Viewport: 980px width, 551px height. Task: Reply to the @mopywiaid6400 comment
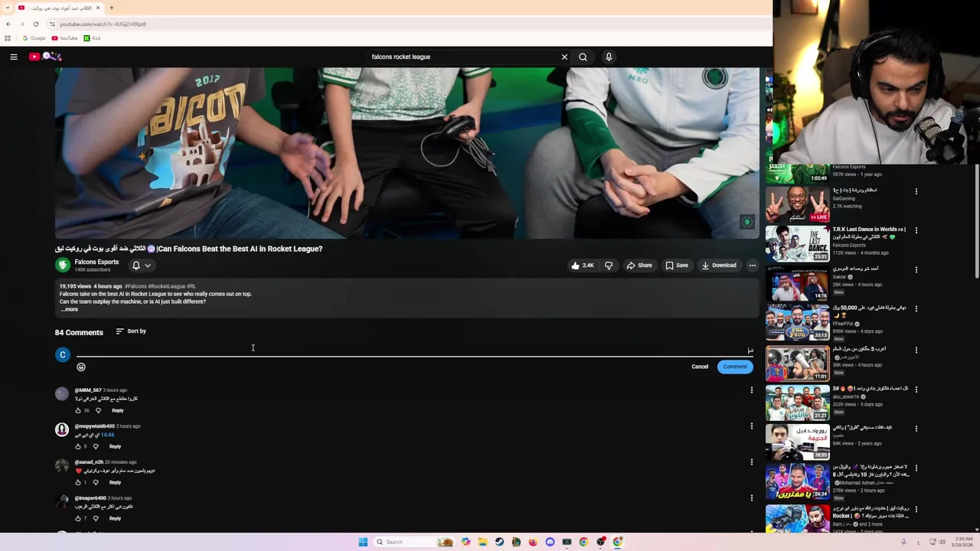pyautogui.click(x=115, y=446)
